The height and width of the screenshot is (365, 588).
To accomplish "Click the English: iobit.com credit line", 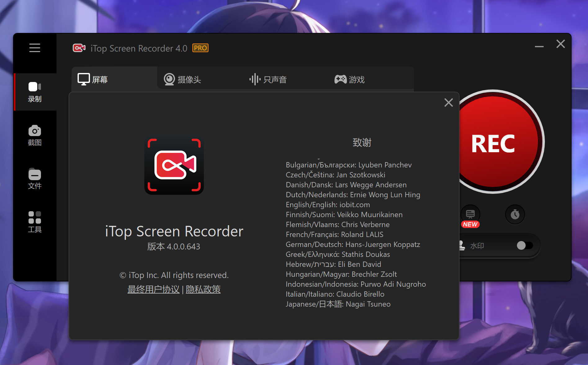I will 328,205.
